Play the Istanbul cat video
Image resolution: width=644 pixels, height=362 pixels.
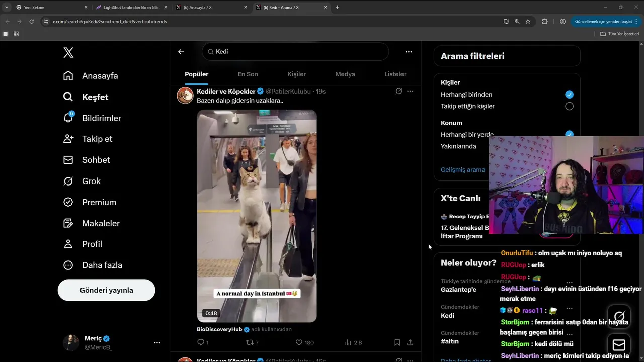pos(257,216)
